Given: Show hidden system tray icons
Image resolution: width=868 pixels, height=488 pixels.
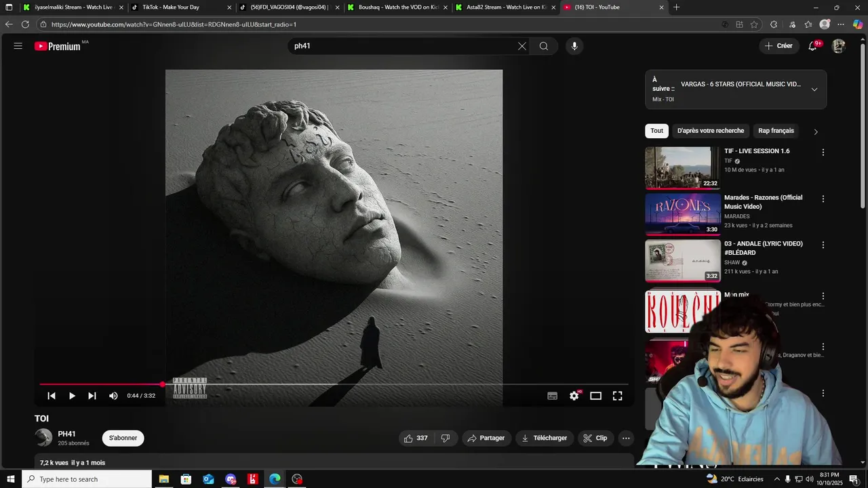Looking at the screenshot, I should [777, 479].
